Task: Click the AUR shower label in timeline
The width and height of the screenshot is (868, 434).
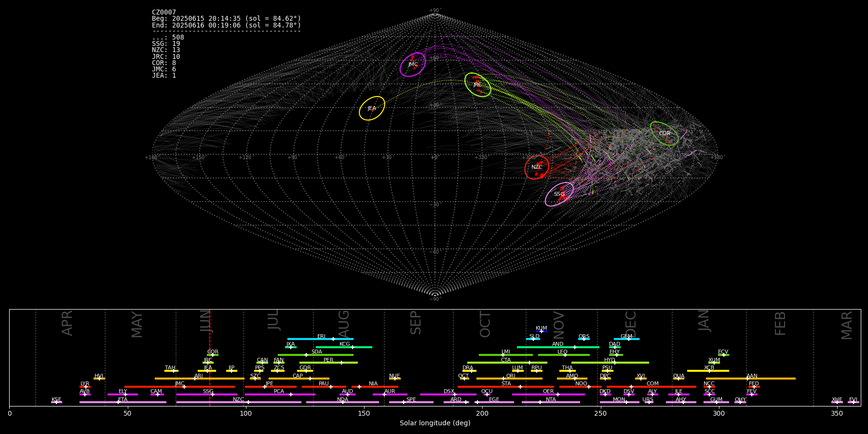Action: click(x=390, y=392)
